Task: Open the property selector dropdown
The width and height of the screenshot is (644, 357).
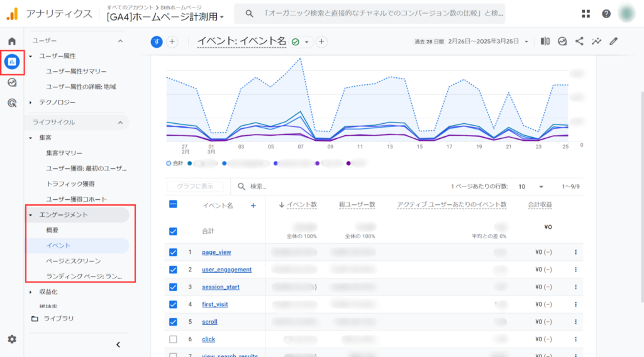Action: [x=165, y=17]
